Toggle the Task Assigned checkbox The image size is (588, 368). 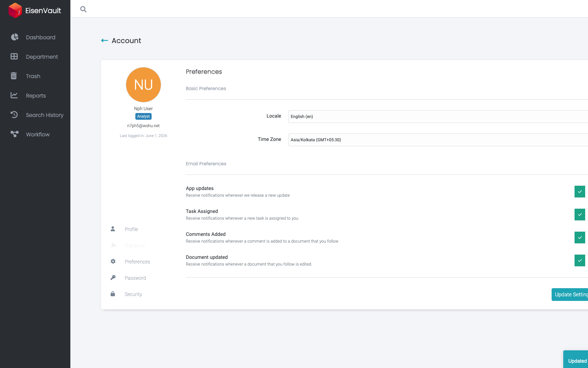pyautogui.click(x=580, y=214)
